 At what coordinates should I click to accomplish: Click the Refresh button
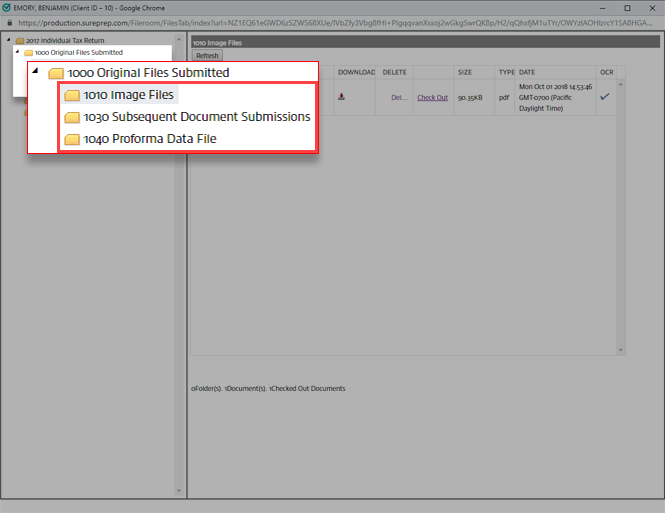[207, 56]
